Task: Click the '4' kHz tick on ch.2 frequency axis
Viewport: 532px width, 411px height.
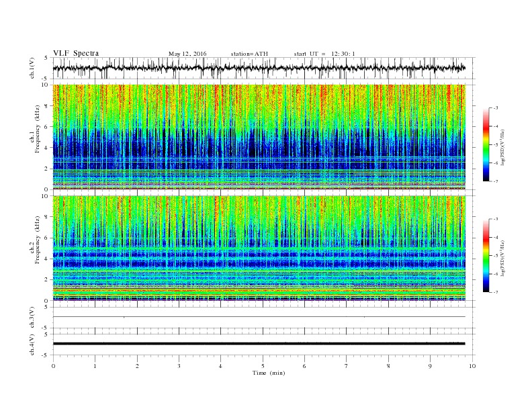Action: pos(47,259)
